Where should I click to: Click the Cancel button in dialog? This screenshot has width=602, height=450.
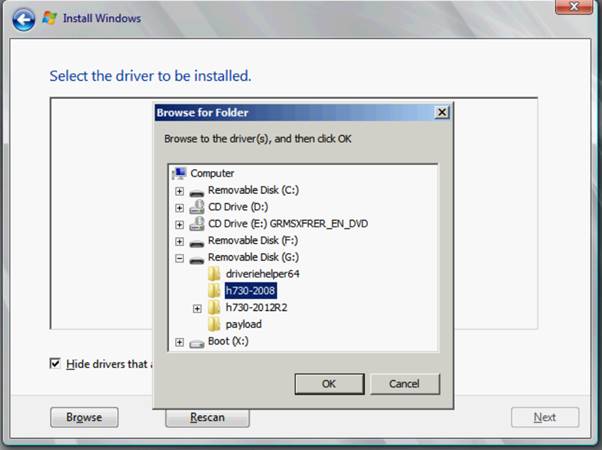pos(405,384)
